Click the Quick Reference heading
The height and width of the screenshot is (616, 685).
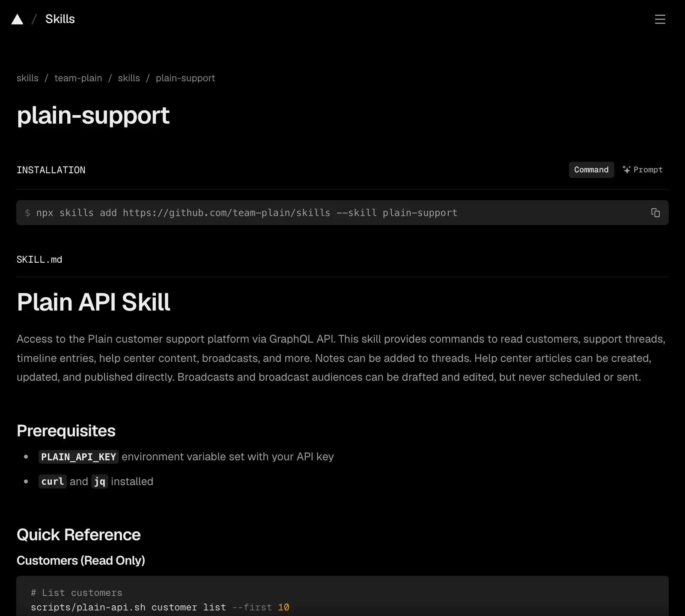pyautogui.click(x=78, y=535)
